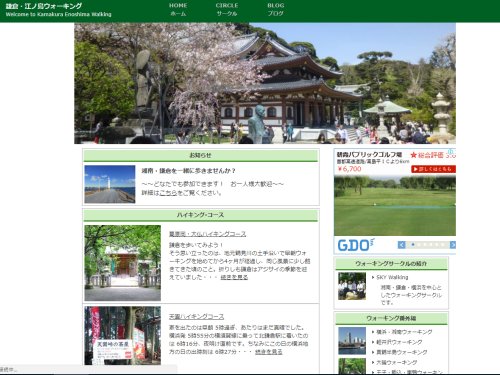Click the 総合評価 star rating in ad
Image resolution: width=500 pixels, height=375 pixels.
pyautogui.click(x=433, y=155)
